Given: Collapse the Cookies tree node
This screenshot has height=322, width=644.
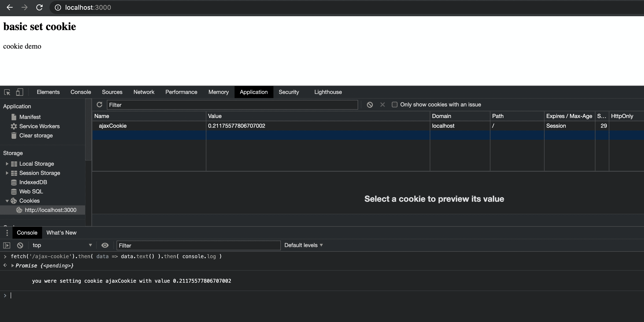Looking at the screenshot, I should pos(7,201).
